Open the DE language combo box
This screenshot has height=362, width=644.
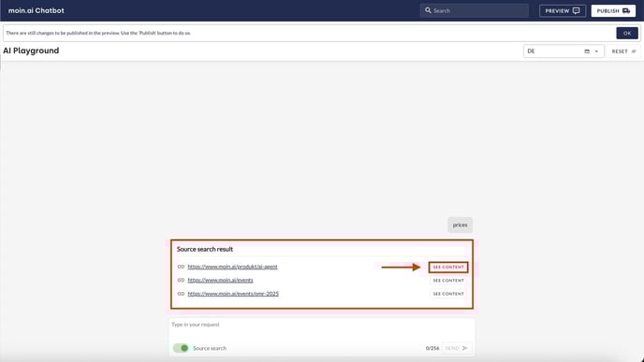563,51
